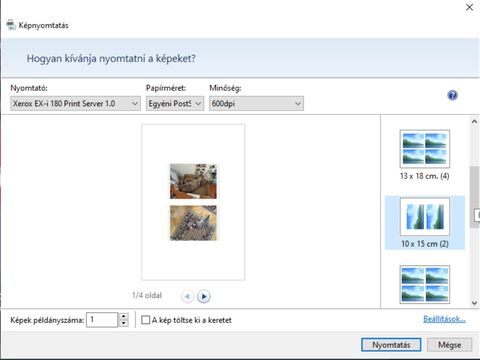
Task: Open the Nyomtató printer dropdown
Action: click(75, 104)
